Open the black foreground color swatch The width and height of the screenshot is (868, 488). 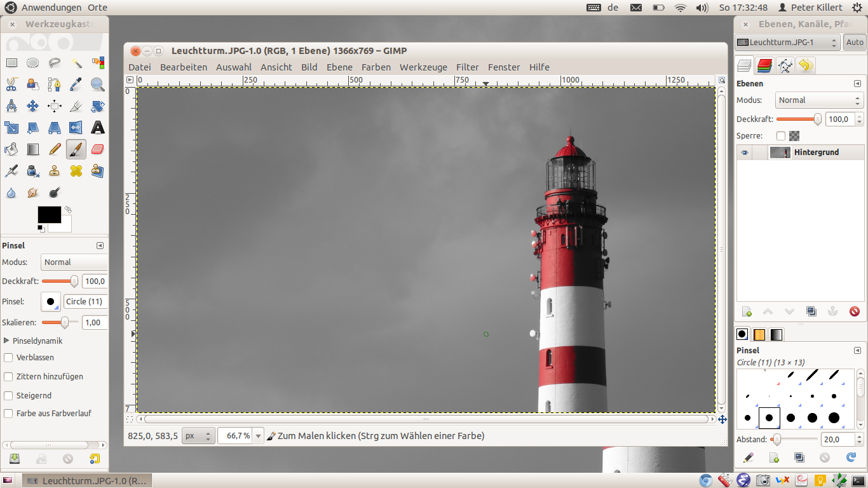[49, 215]
